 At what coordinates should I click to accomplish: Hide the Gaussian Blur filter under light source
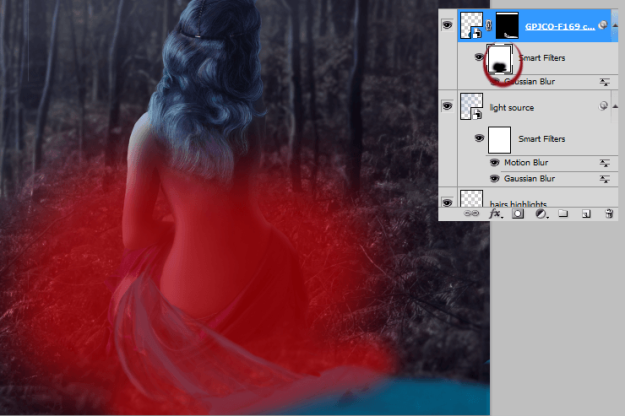pyautogui.click(x=495, y=179)
